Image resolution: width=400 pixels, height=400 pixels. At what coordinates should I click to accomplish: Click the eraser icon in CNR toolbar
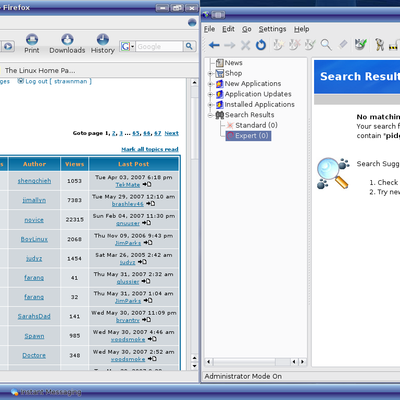click(342, 44)
